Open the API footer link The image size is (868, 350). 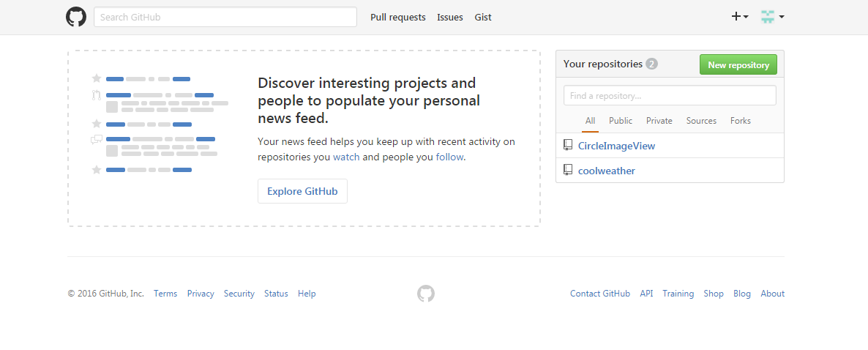646,294
